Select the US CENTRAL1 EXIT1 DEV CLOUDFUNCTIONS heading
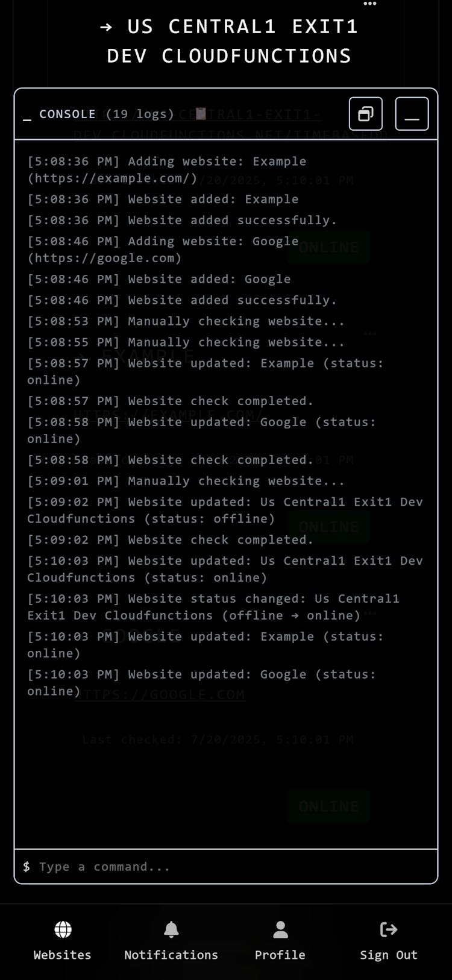 pyautogui.click(x=229, y=41)
